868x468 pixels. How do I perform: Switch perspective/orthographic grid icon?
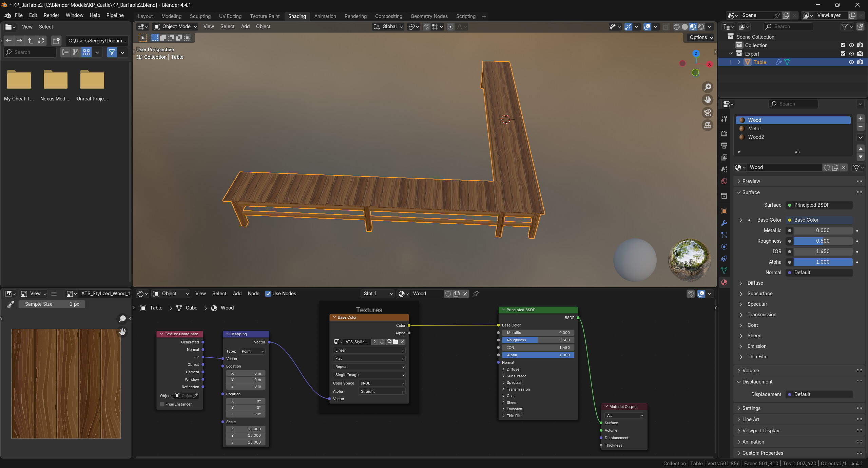[708, 125]
